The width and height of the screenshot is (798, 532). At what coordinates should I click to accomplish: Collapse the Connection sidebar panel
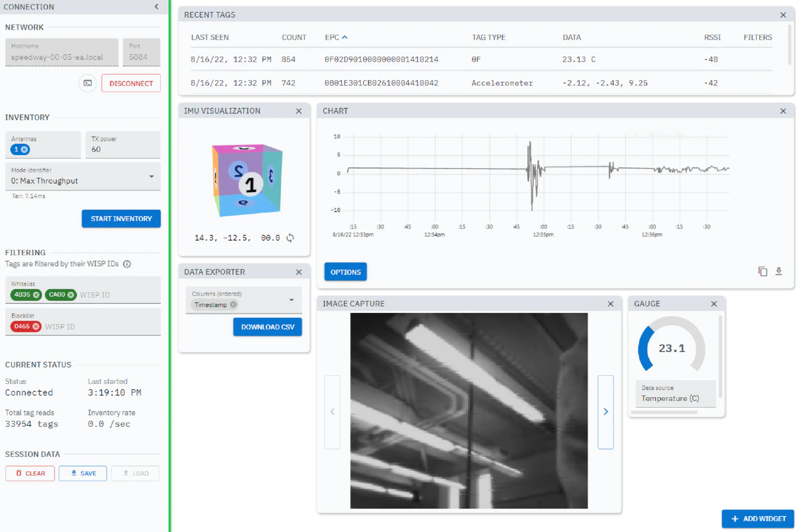[156, 7]
